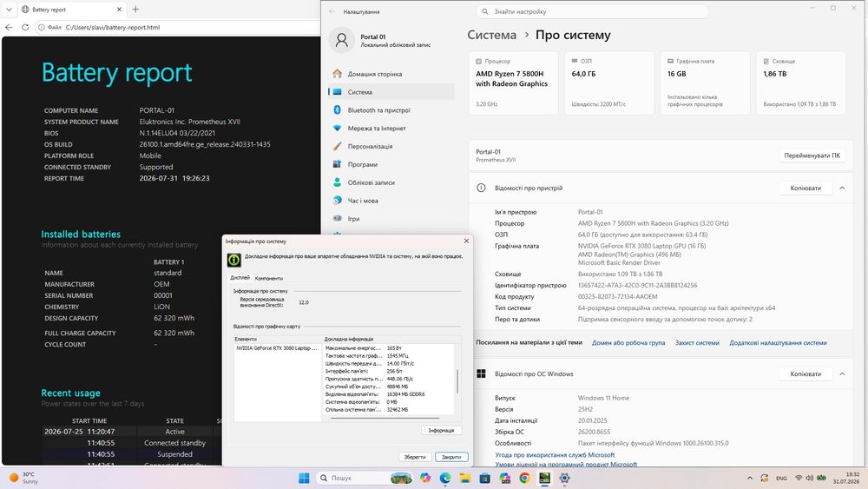Screen dimensions: 868x489
Task: Show hidden system tray icons
Action: tap(750, 478)
